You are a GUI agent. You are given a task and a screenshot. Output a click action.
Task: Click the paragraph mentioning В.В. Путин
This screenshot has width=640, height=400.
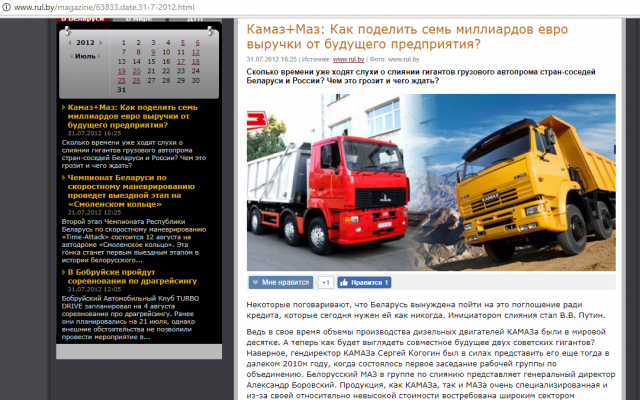point(426,310)
